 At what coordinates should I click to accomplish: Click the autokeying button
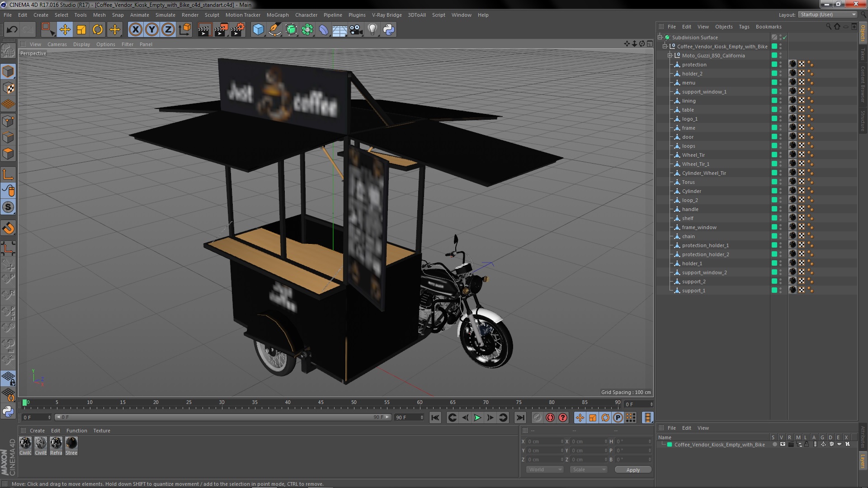click(550, 418)
